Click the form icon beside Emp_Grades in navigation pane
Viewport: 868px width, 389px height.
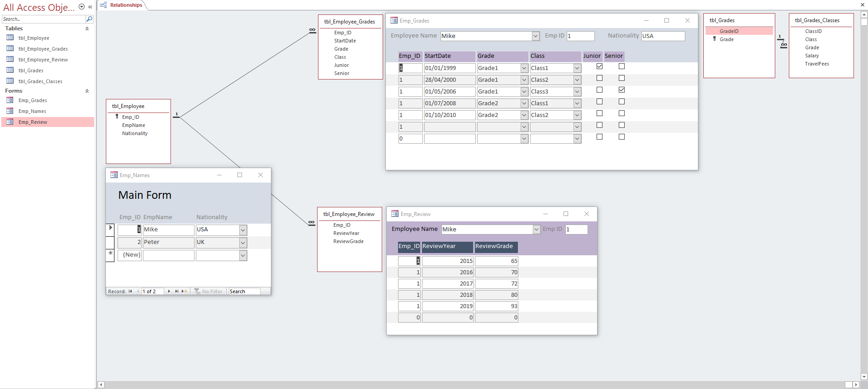[10, 100]
